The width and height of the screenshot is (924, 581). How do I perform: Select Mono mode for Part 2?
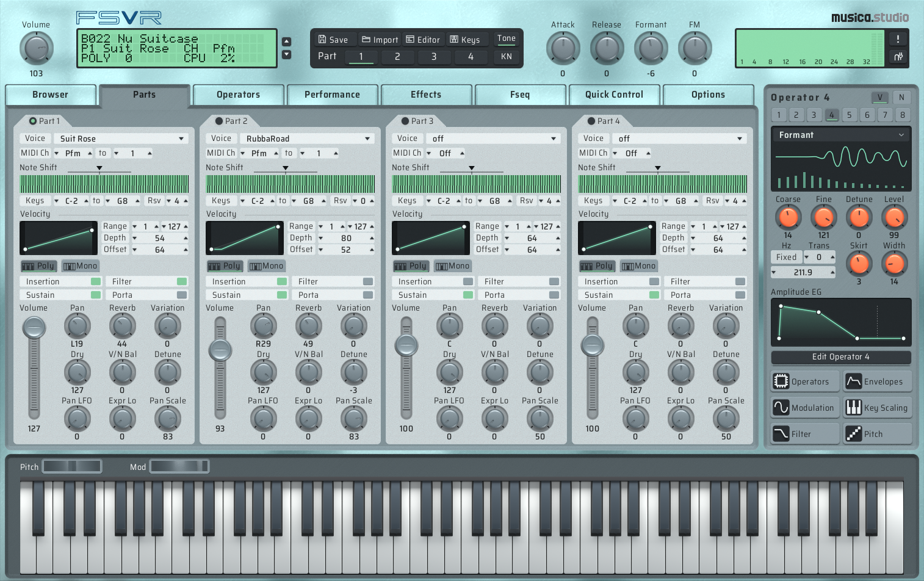267,266
